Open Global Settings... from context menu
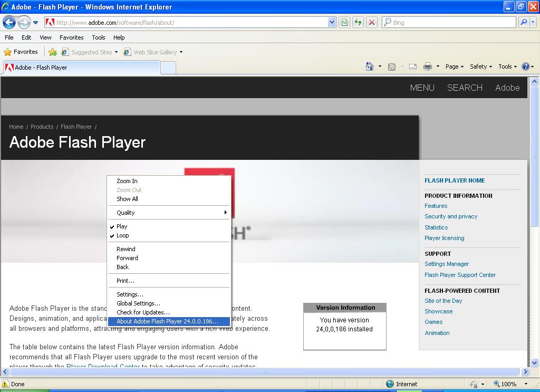Viewport: 540px width, 392px height. coord(169,303)
